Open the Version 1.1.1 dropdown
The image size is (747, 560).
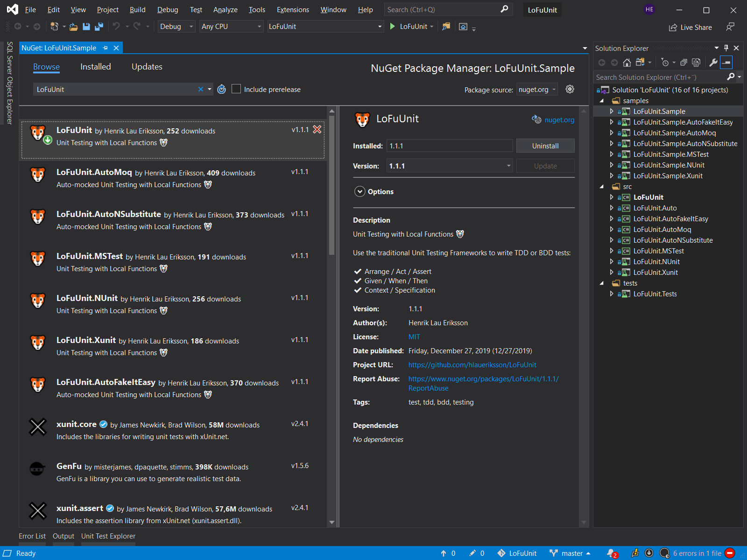tap(449, 166)
